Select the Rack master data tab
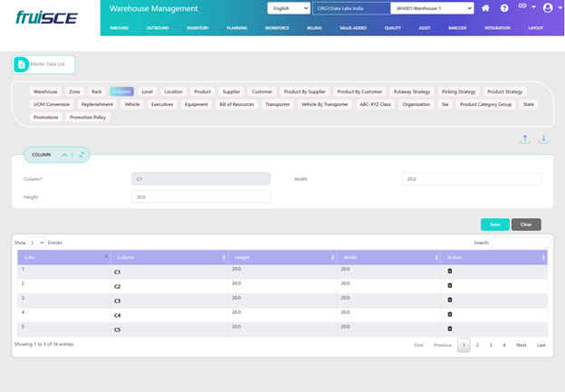Viewport: 565px width, 392px height. [97, 91]
